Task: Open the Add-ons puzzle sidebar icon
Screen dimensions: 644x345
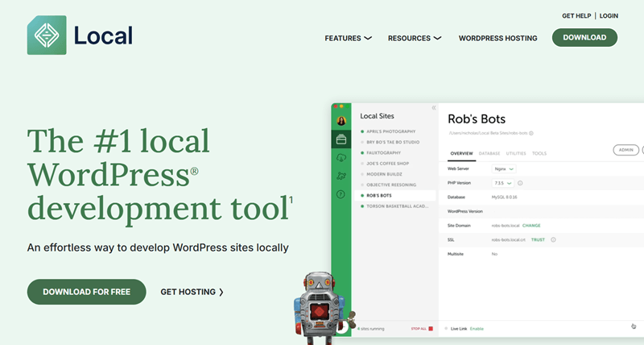Action: pyautogui.click(x=341, y=176)
